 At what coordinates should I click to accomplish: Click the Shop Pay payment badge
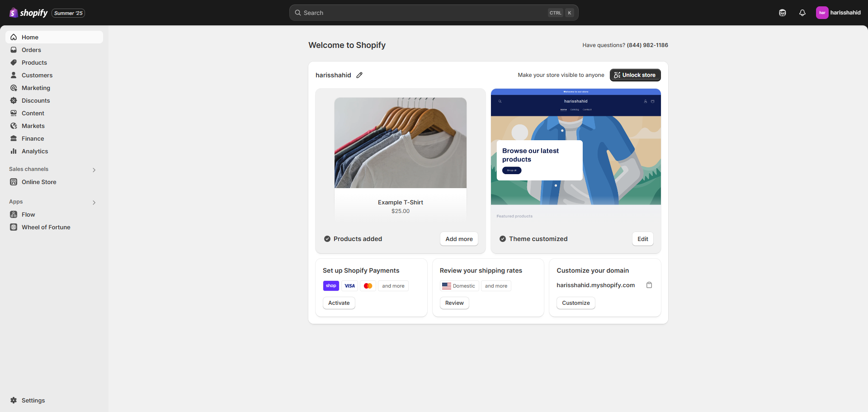point(331,286)
